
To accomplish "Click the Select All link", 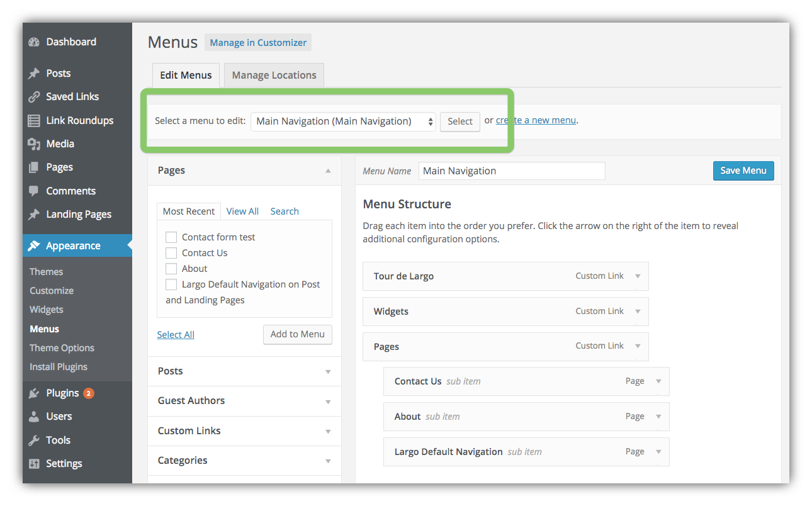I will pyautogui.click(x=176, y=335).
